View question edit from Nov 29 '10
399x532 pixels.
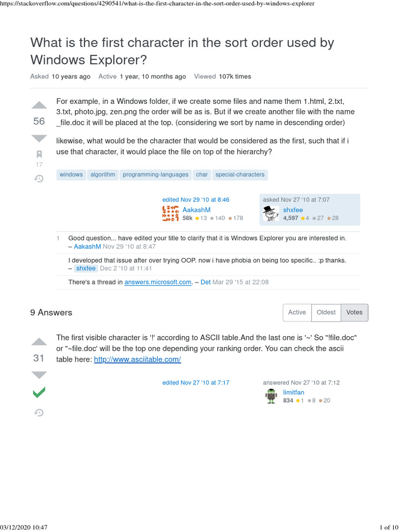pyautogui.click(x=195, y=199)
